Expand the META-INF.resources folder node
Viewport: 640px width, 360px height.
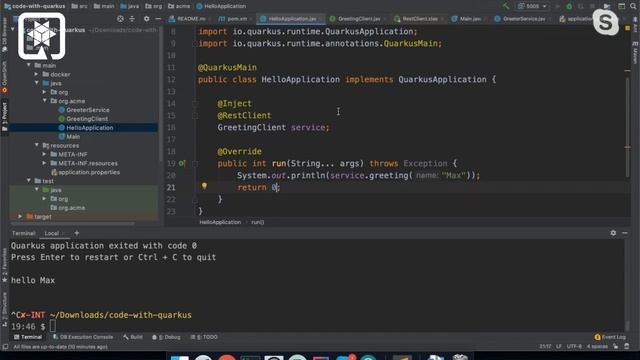(x=45, y=163)
